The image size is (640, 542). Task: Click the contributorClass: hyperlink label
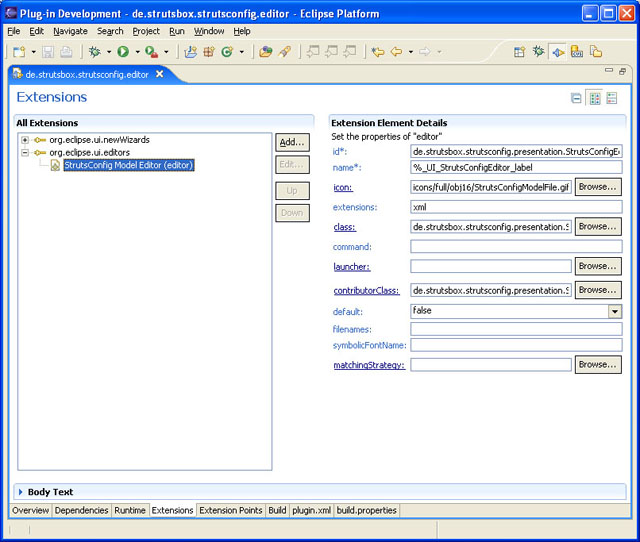coord(366,291)
